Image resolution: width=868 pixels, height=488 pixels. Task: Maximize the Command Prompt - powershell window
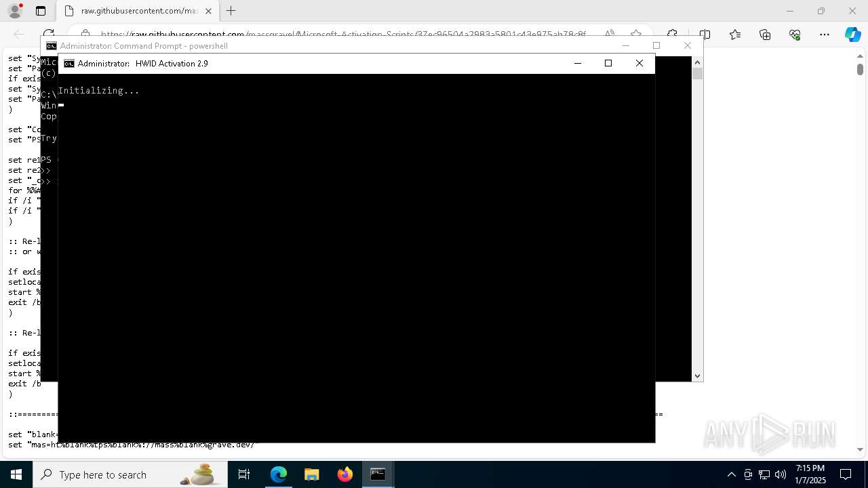656,45
